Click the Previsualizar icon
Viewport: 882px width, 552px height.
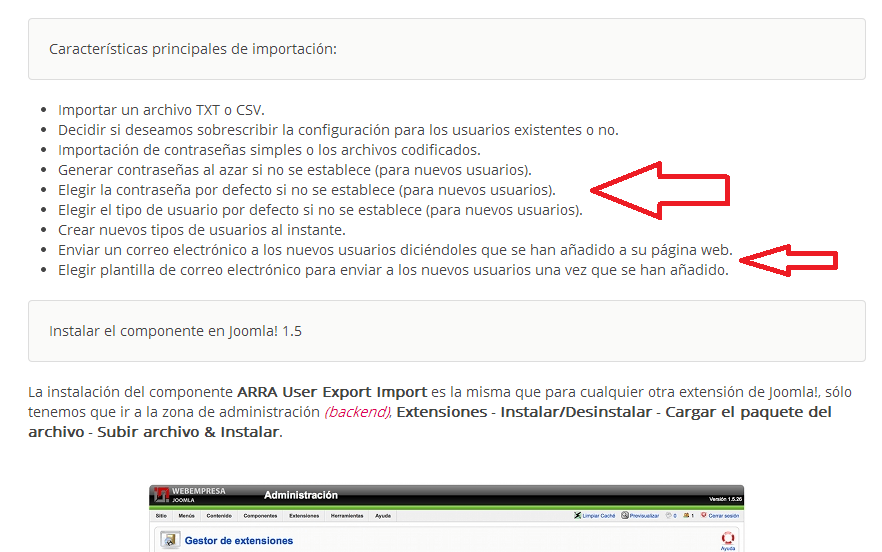click(625, 515)
